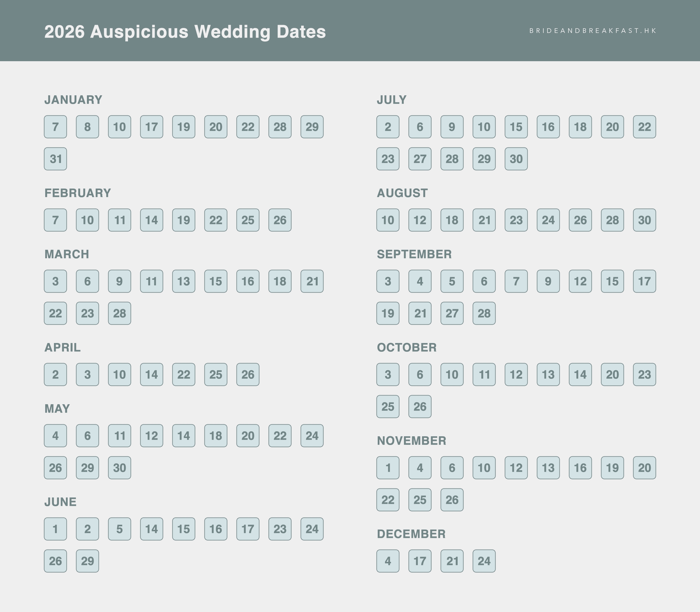
Task: Select the April 25 date tile
Action: click(216, 375)
